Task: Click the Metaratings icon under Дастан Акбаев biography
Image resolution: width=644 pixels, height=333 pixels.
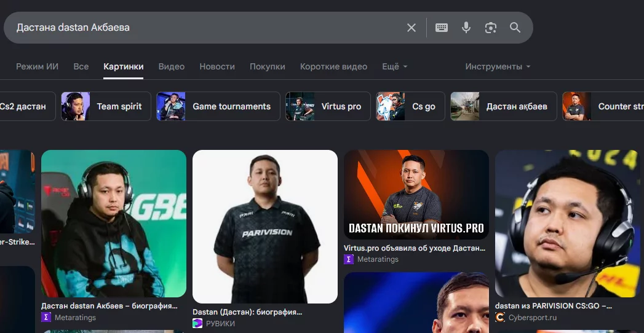Action: pos(46,318)
